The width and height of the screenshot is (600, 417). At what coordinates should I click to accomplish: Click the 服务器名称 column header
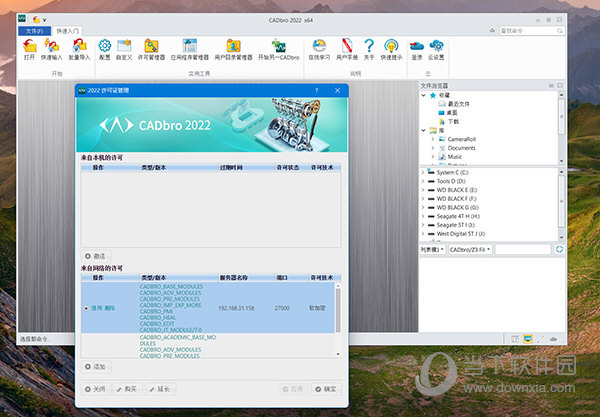234,278
